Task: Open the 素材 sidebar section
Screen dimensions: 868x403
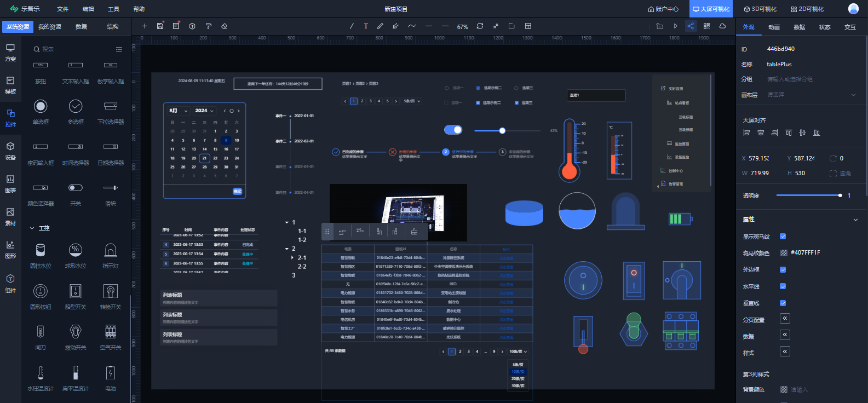Action: click(10, 217)
